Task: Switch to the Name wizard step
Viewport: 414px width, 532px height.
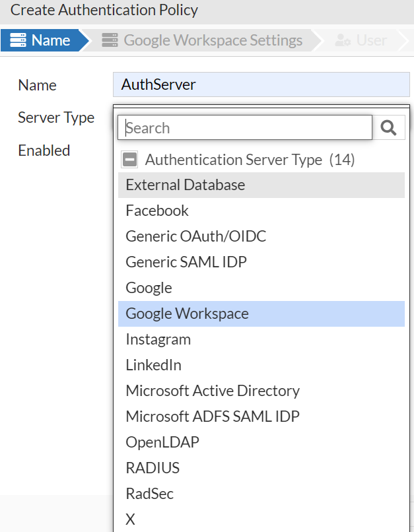Action: (52, 40)
